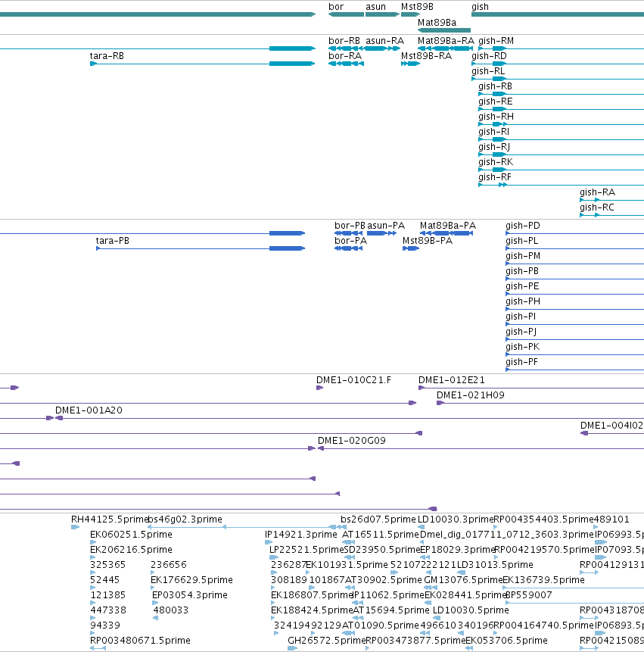Viewport: 644px width, 652px height.
Task: Select the Mat89Ba gene bar glyph
Action: (444, 30)
